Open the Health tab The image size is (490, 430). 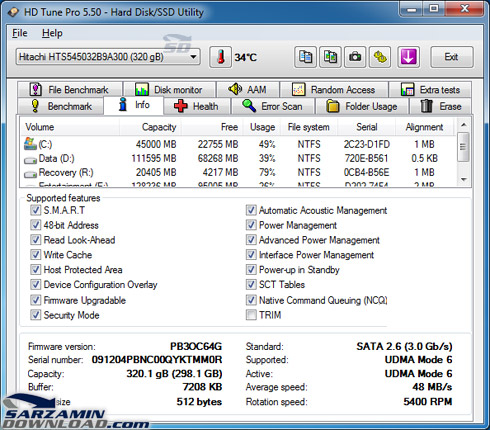[x=197, y=106]
